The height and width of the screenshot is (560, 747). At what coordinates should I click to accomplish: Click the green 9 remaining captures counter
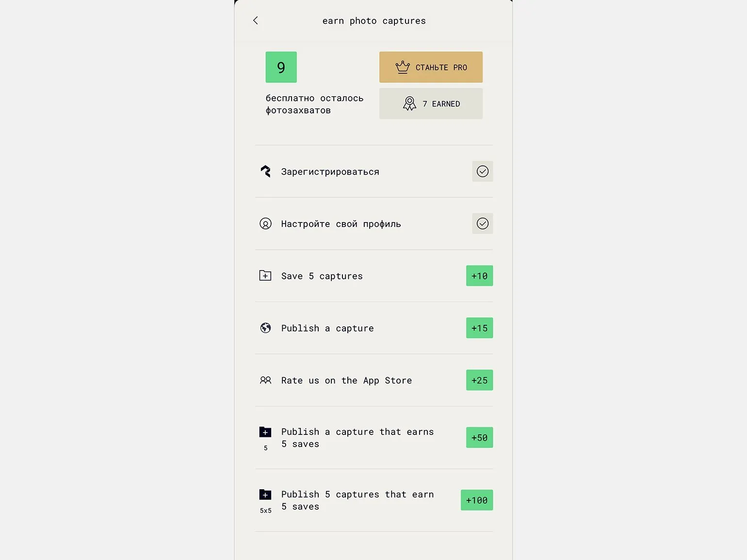click(x=281, y=67)
